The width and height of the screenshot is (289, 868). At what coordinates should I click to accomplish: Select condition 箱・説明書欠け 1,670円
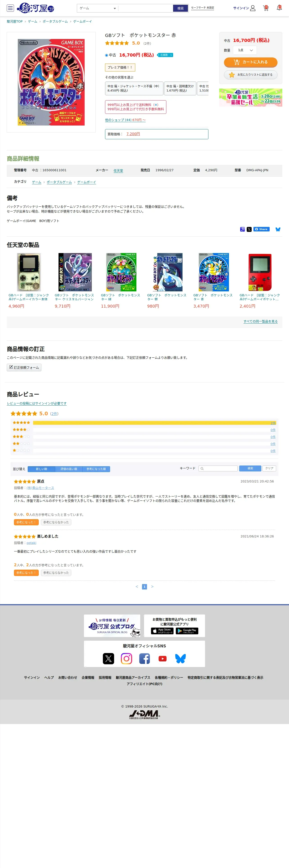pos(180,88)
